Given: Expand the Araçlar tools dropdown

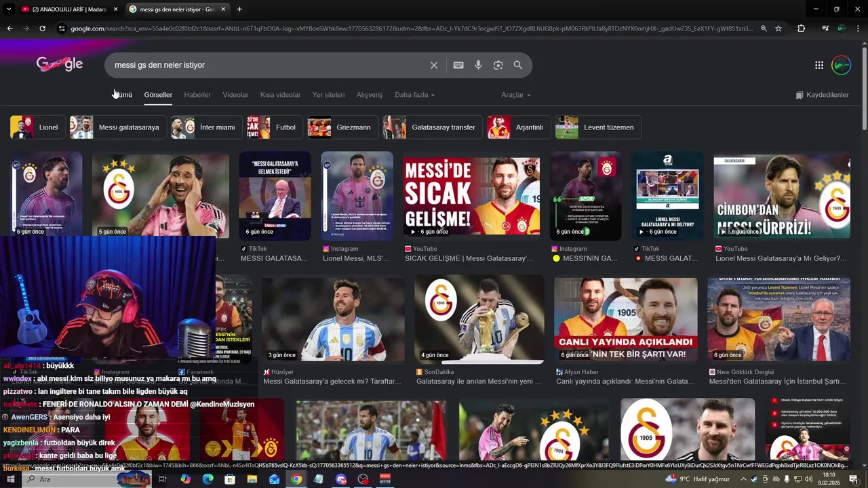Looking at the screenshot, I should coord(515,95).
